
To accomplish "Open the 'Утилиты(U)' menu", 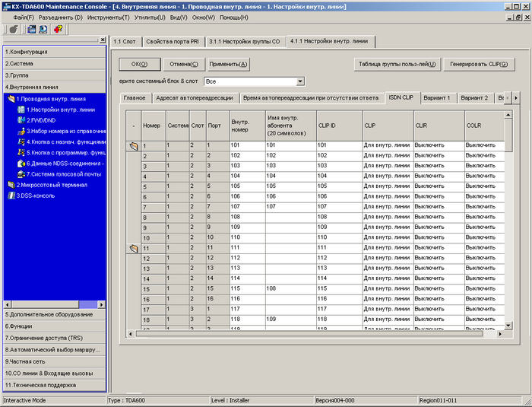I will (x=150, y=17).
